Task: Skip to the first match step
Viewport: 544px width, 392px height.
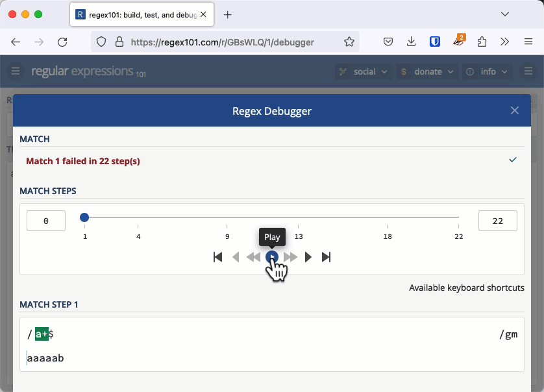Action: 217,257
